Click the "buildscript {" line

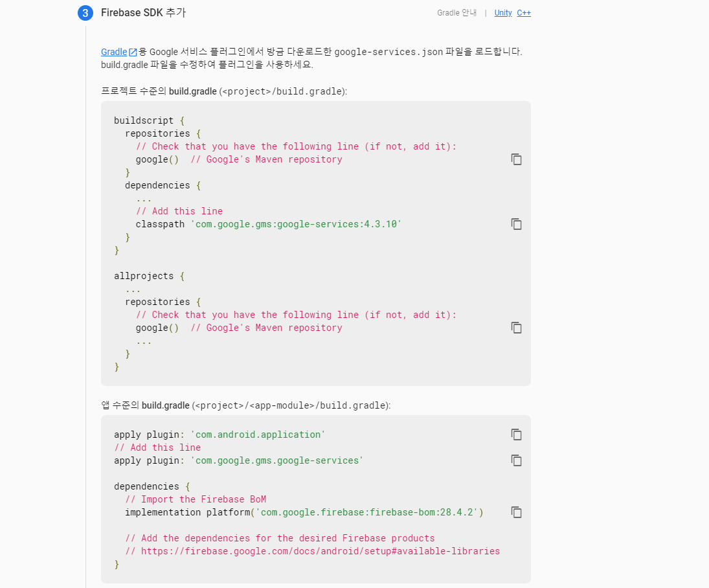(x=149, y=120)
